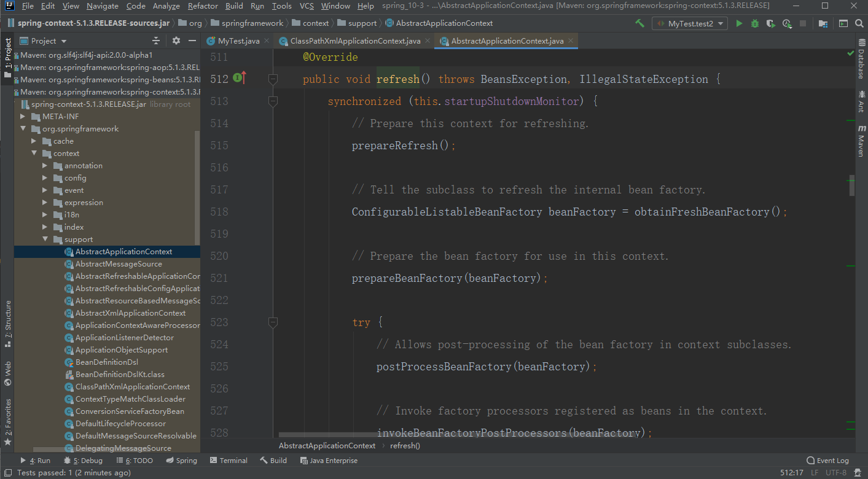Image resolution: width=868 pixels, height=479 pixels.
Task: Collapse the support package in tree
Action: (45, 240)
